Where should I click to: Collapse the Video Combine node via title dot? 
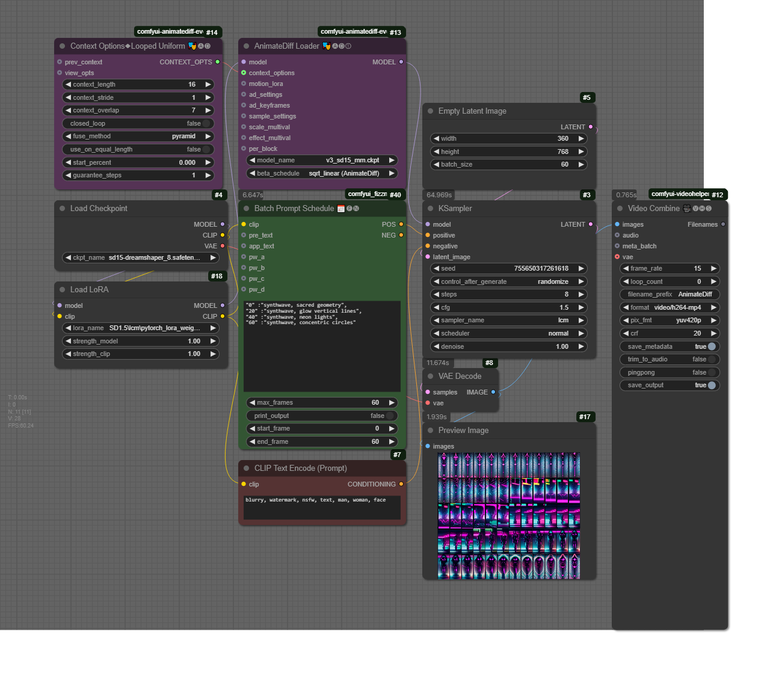[x=620, y=209]
